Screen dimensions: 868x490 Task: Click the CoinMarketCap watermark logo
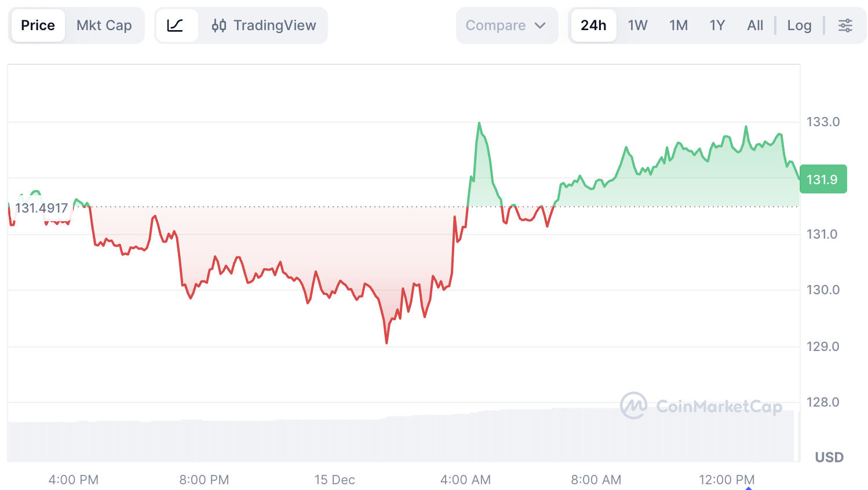(701, 406)
